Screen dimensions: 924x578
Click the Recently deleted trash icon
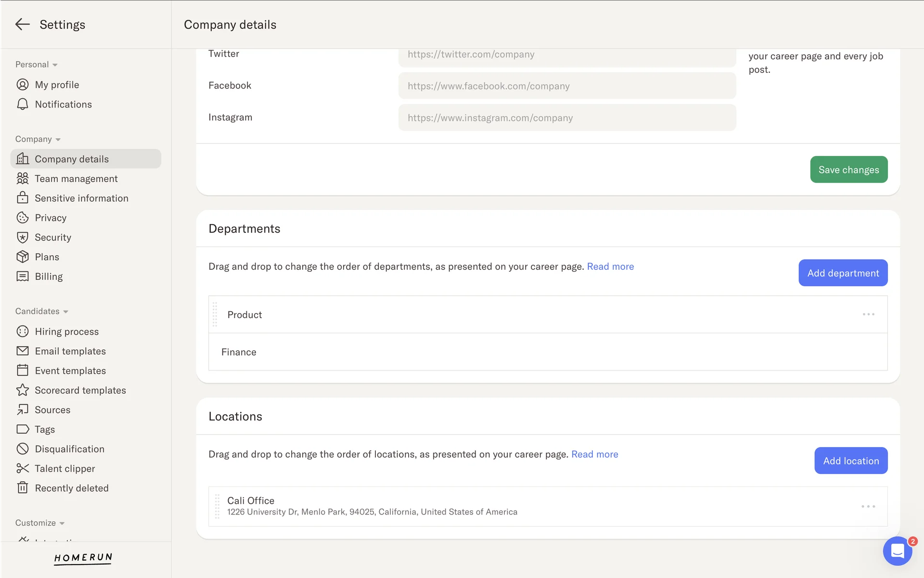coord(22,488)
